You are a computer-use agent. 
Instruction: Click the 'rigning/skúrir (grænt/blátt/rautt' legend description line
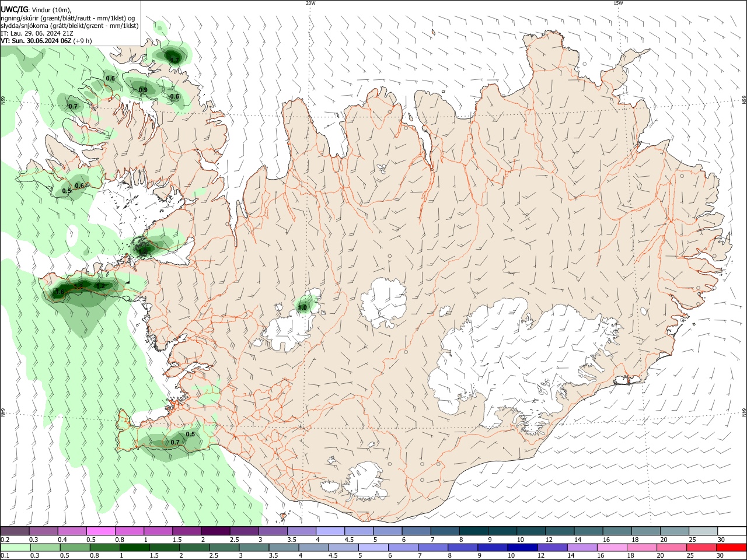click(x=68, y=17)
